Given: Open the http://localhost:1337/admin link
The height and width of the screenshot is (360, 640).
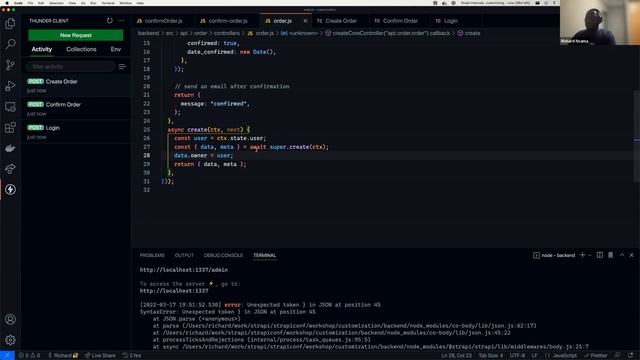Looking at the screenshot, I should click(x=184, y=270).
